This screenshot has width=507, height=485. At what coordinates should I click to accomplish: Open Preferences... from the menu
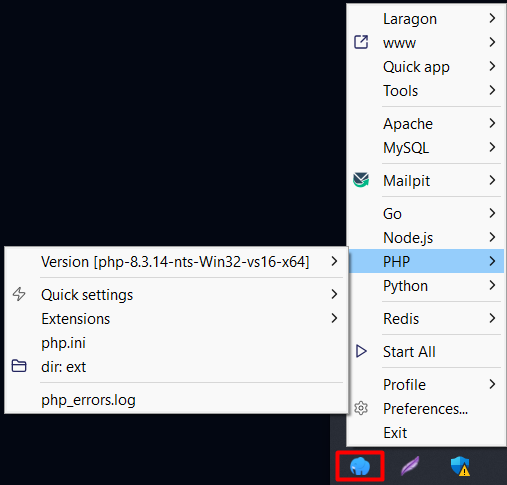(x=426, y=409)
